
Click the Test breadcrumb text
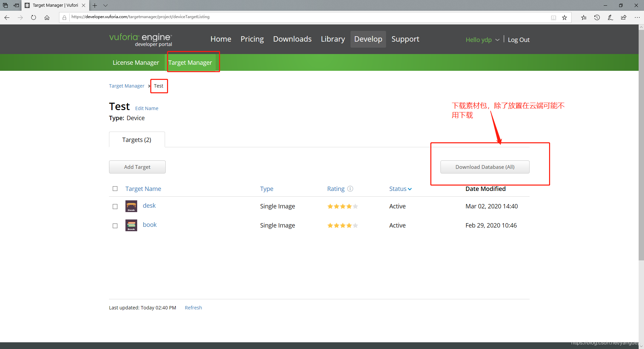[x=159, y=86]
